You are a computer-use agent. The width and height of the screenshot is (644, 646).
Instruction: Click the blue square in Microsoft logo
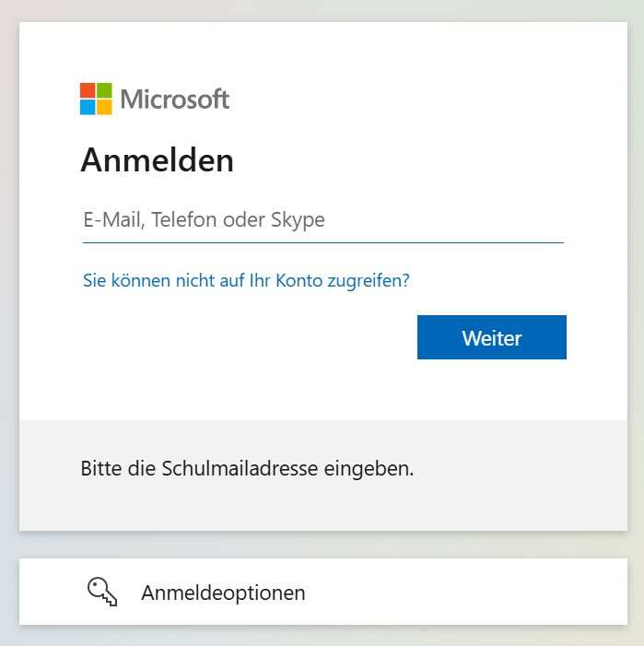point(88,107)
